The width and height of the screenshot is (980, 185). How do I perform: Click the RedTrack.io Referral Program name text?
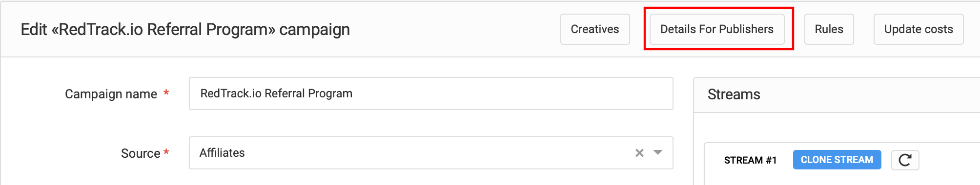coord(276,93)
